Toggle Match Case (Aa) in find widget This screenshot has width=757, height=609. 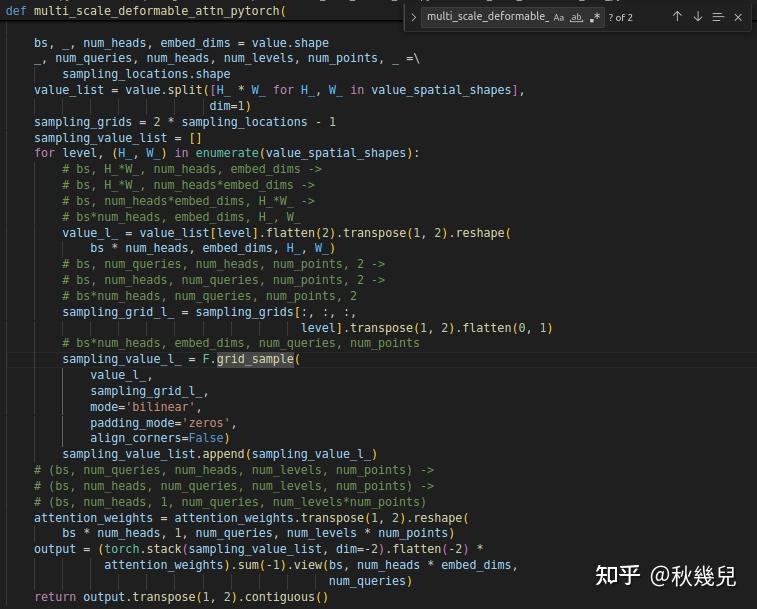[559, 17]
